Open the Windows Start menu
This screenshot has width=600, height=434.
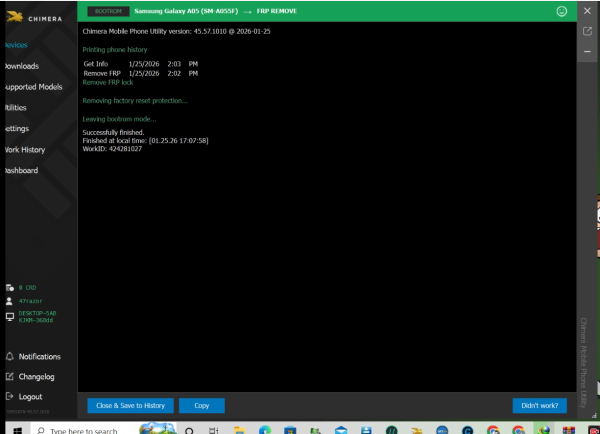pyautogui.click(x=18, y=430)
